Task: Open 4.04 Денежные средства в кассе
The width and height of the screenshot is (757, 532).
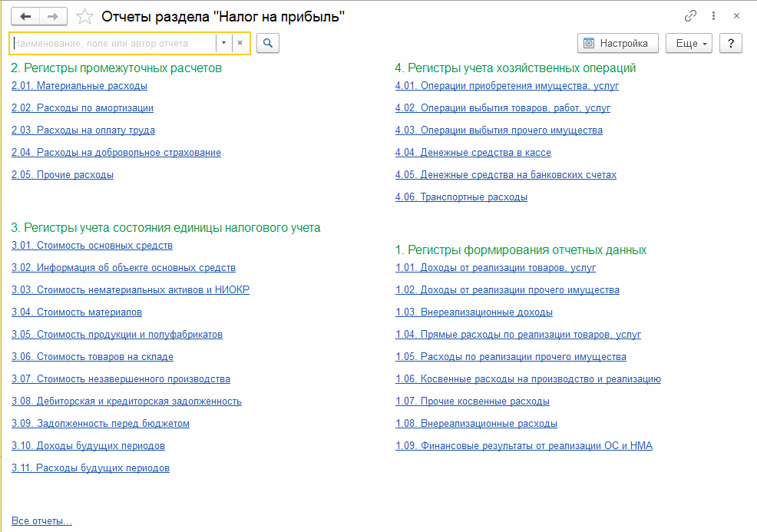Action: (473, 153)
